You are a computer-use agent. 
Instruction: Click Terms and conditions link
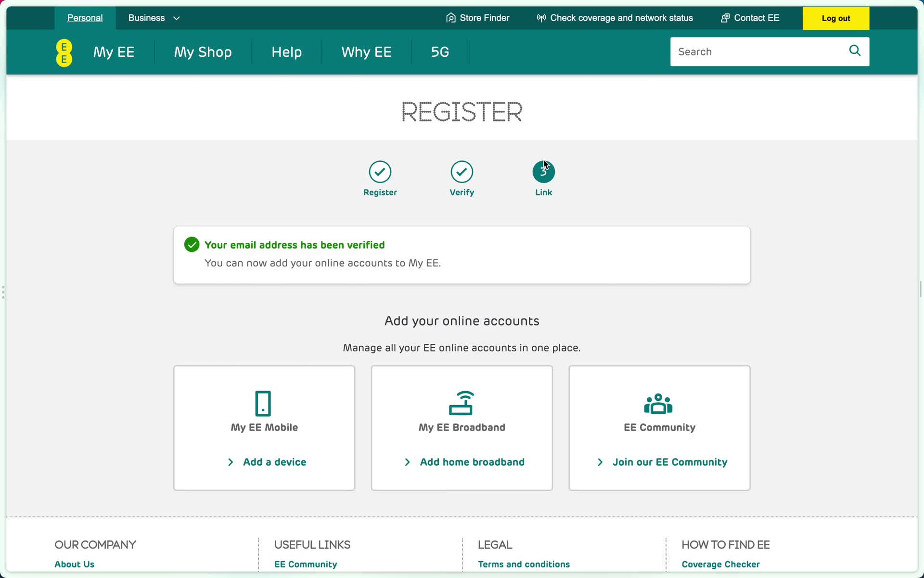(524, 564)
